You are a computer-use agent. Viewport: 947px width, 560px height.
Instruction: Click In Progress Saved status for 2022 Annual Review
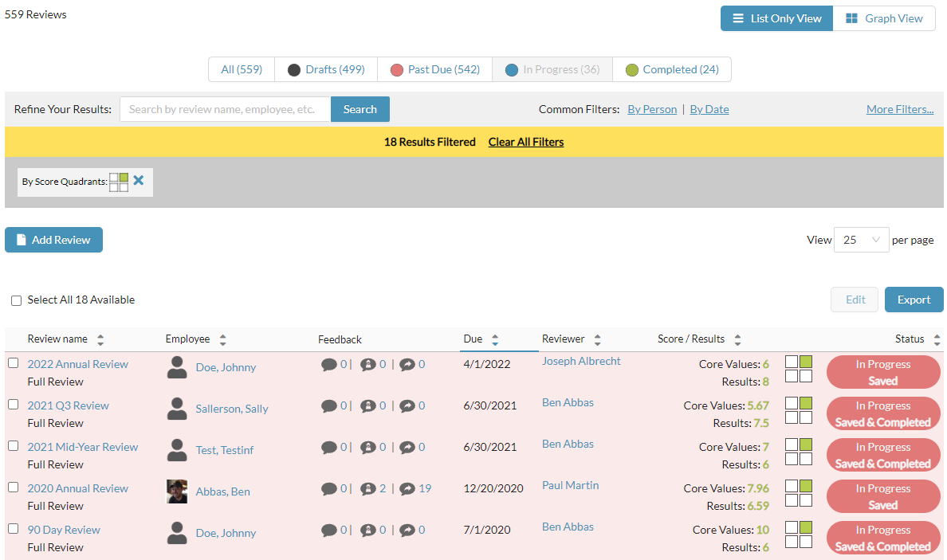[883, 372]
